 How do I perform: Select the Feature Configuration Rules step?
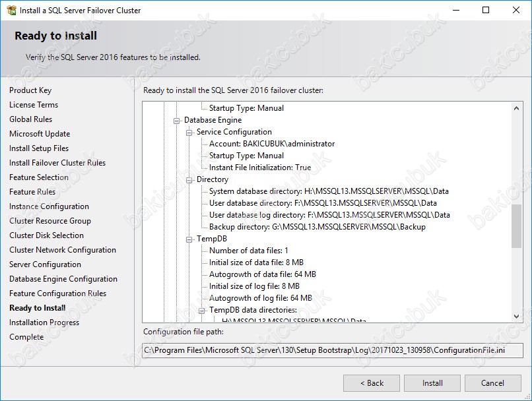click(57, 293)
